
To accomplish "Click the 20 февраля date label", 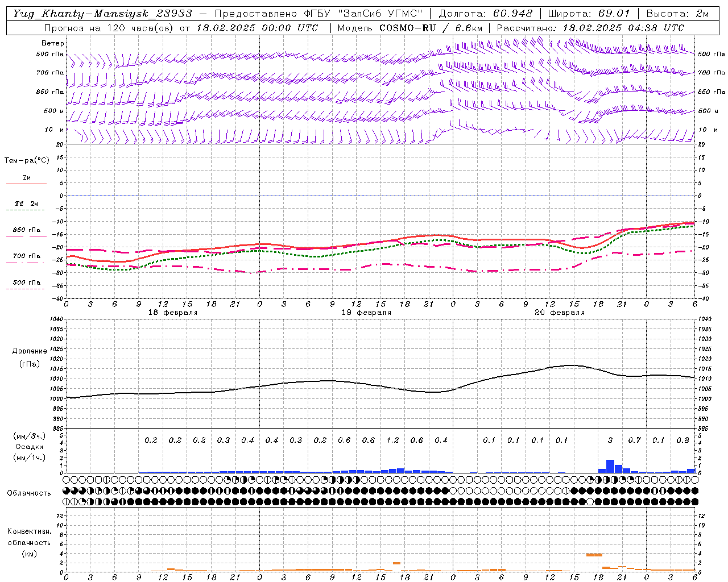I will (x=560, y=313).
